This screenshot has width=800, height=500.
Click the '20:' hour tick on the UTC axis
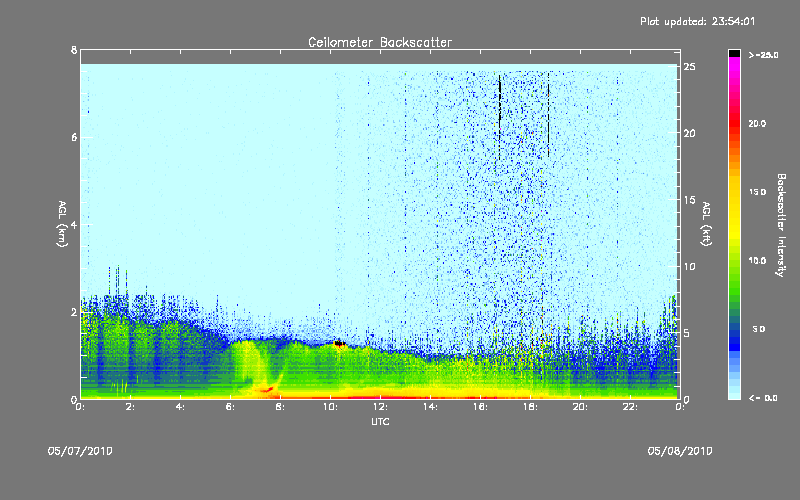[581, 407]
